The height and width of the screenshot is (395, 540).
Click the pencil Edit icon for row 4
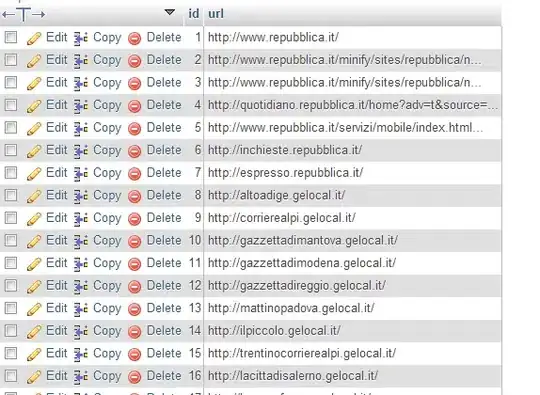(x=34, y=106)
